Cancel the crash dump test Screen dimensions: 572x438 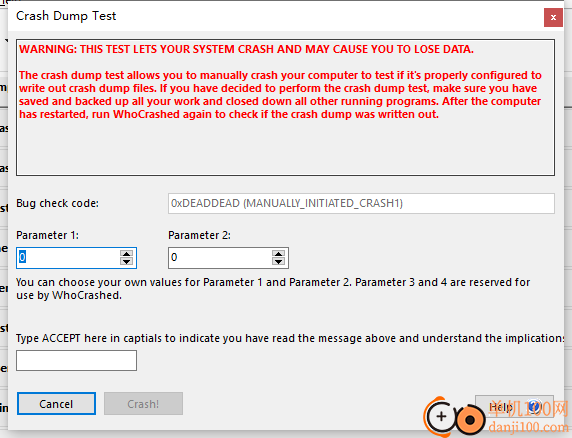pos(56,404)
